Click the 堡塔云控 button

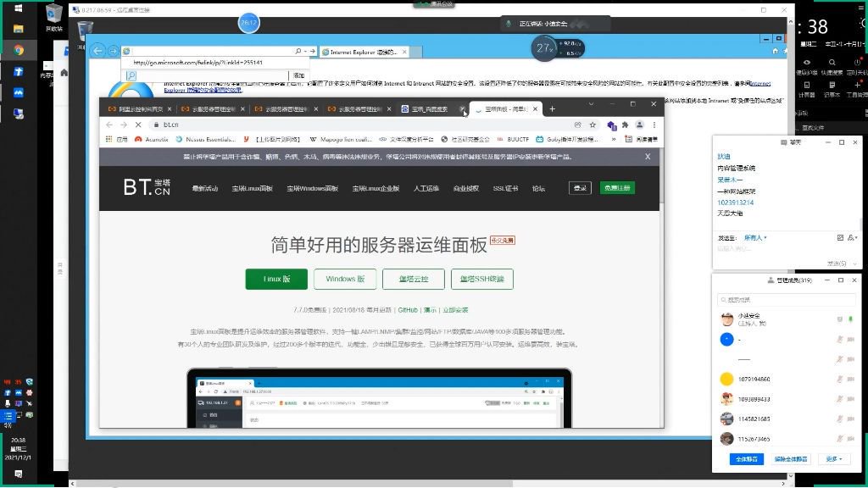point(414,279)
